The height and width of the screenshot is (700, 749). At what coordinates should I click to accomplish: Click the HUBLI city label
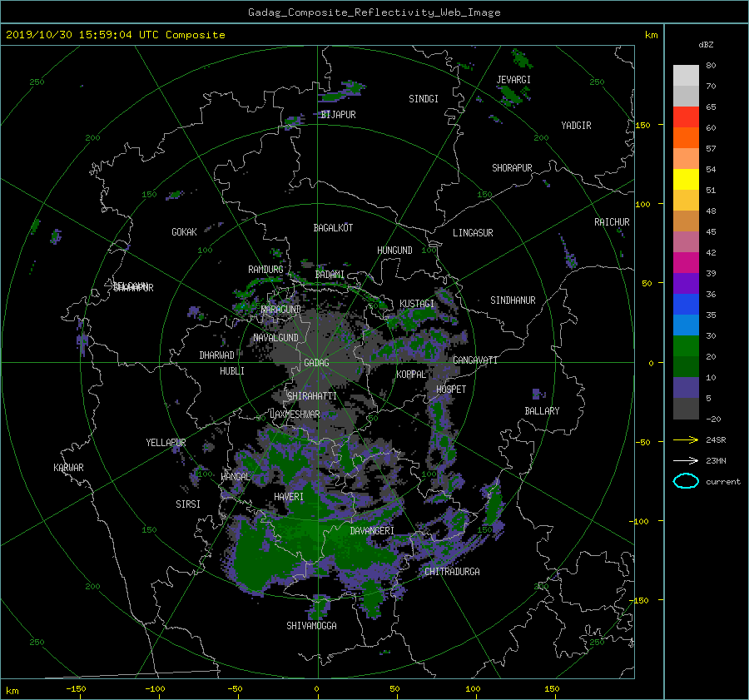[x=232, y=371]
